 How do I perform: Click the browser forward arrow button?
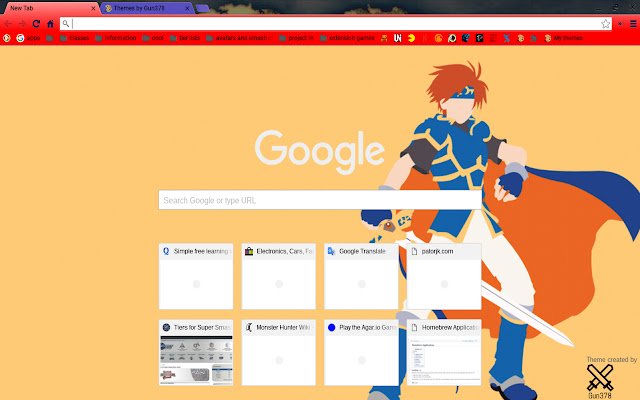click(22, 24)
